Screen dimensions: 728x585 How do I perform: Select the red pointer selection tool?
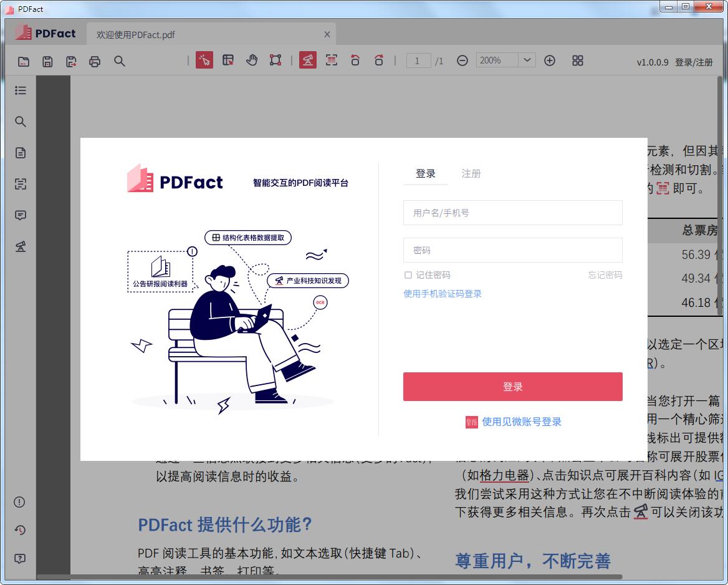click(204, 60)
